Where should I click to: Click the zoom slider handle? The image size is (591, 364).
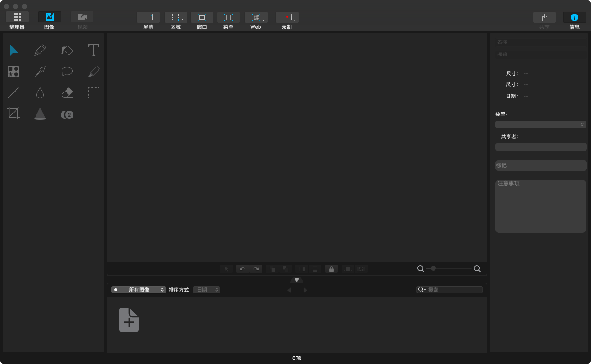433,268
